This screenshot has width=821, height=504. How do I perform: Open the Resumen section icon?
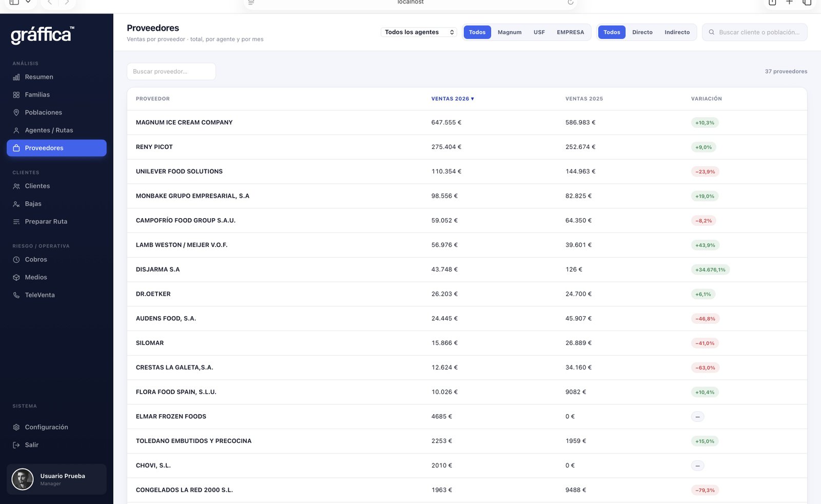(x=16, y=77)
